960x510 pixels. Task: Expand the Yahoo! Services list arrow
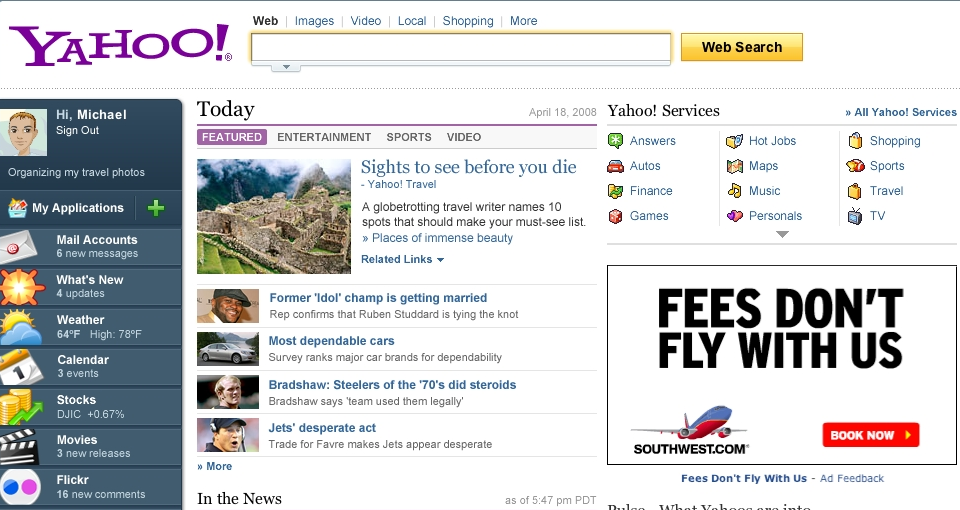[x=782, y=234]
